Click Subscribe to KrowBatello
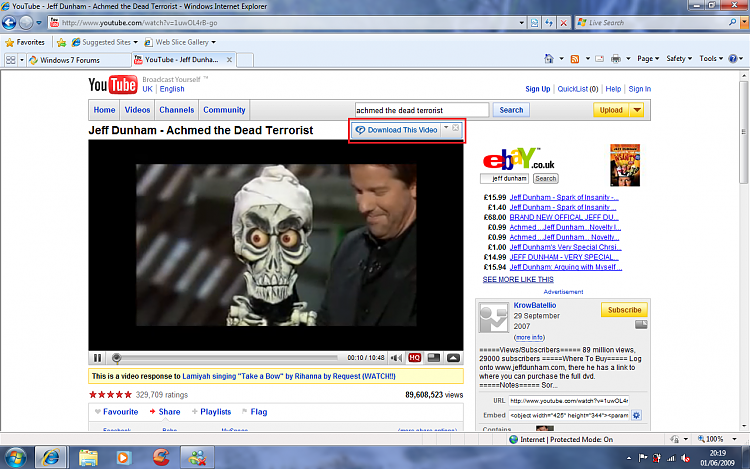 pyautogui.click(x=624, y=310)
